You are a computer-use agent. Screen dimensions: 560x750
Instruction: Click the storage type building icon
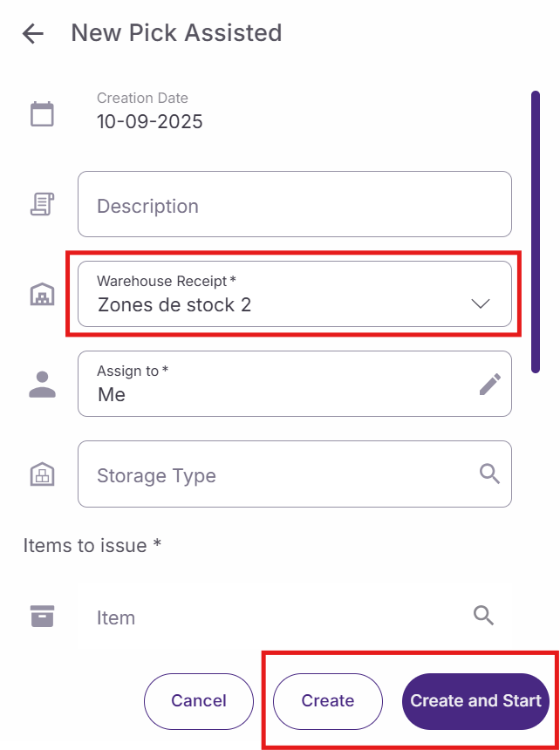point(42,474)
